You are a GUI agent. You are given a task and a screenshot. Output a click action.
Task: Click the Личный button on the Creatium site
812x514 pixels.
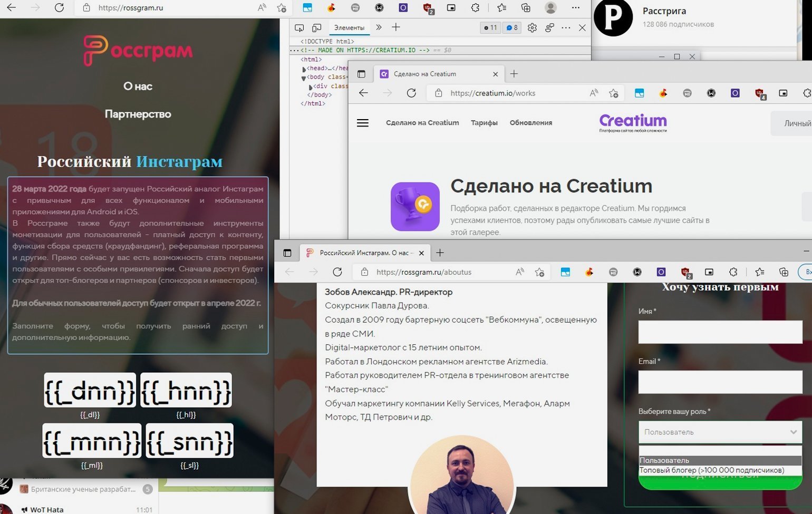point(791,123)
